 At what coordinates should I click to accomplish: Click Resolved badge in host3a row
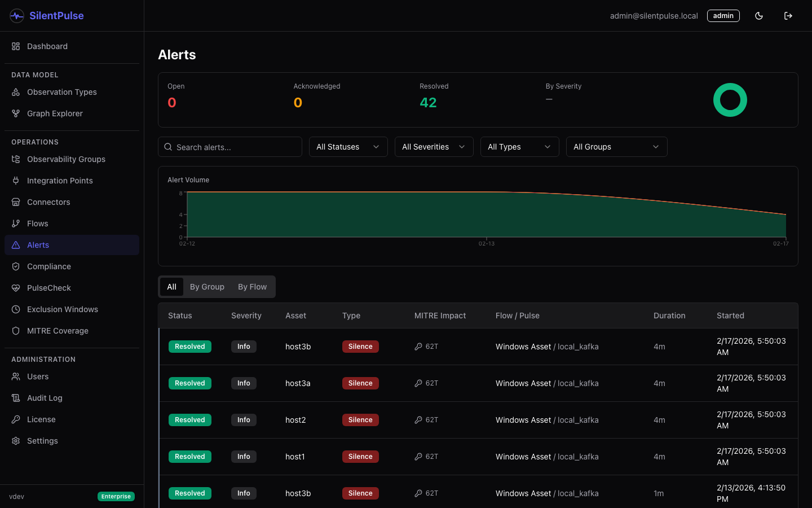(190, 383)
